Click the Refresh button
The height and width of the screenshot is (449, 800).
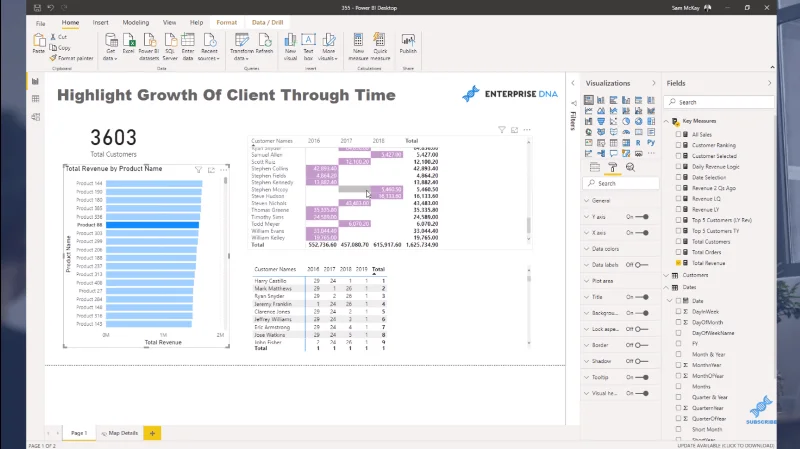click(x=264, y=44)
